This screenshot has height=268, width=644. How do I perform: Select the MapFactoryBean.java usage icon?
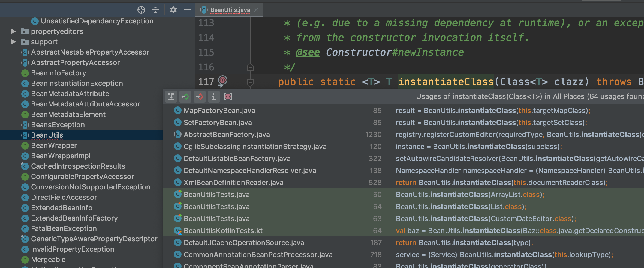point(178,111)
